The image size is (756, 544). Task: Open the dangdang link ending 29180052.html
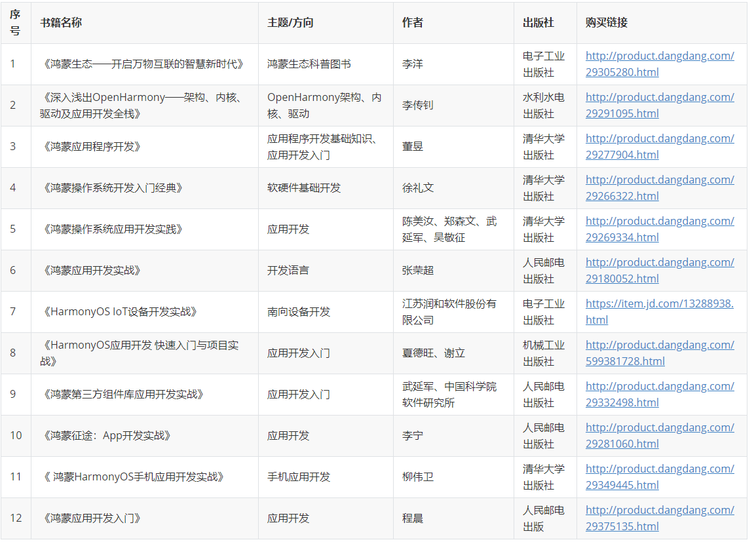660,271
